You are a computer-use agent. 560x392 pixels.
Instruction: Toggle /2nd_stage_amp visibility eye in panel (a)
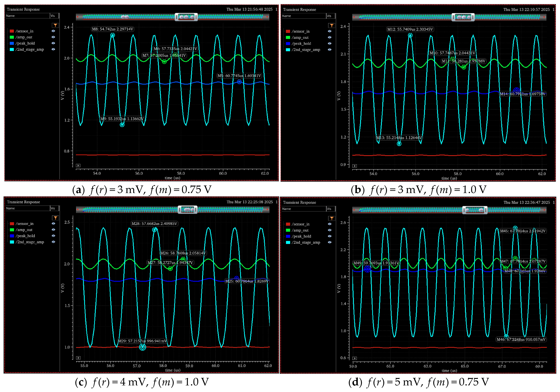[x=53, y=49]
